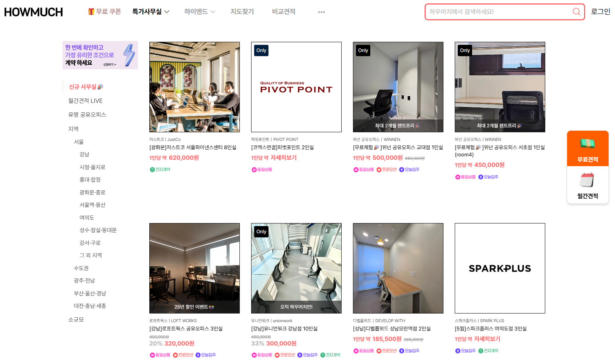Select 수도권 region in sidebar

pos(81,268)
